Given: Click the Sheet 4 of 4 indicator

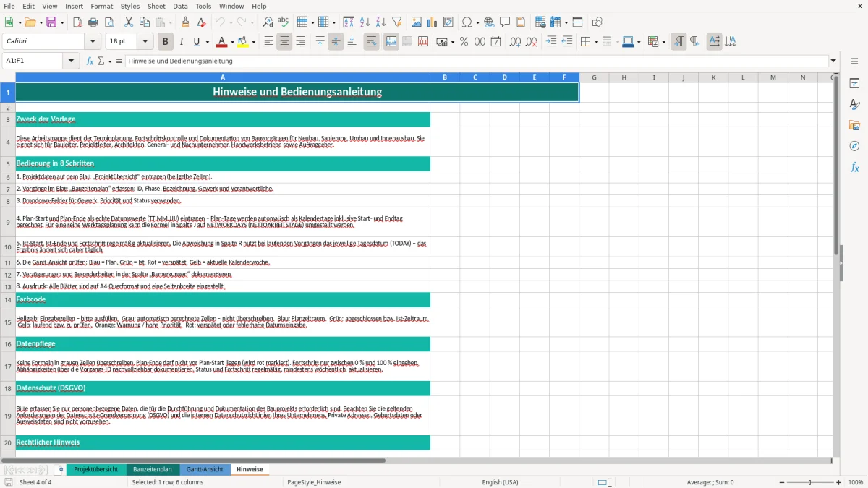Looking at the screenshot, I should tap(35, 482).
